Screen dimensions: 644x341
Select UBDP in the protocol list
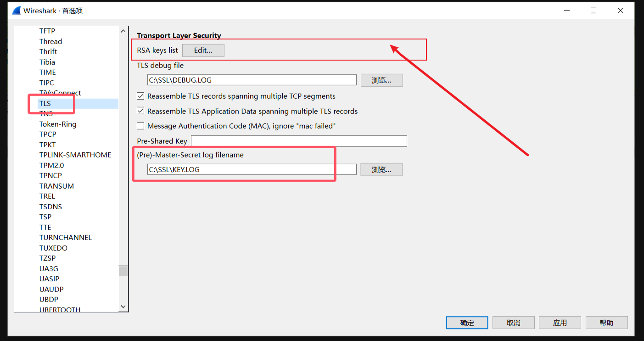(x=49, y=300)
